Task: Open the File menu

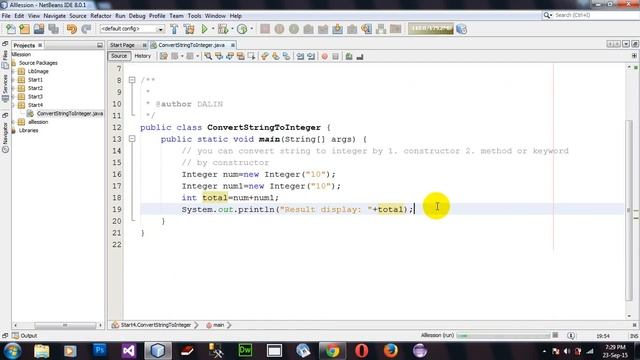Action: [x=6, y=16]
